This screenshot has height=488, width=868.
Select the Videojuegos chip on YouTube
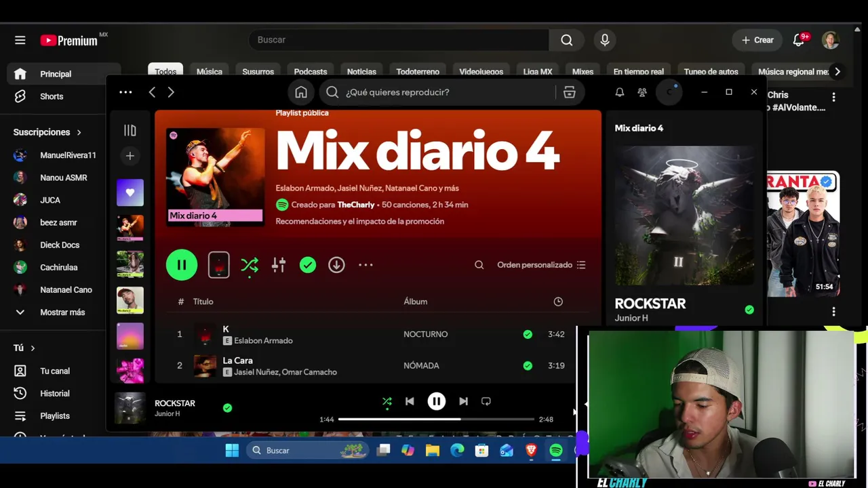tap(481, 71)
